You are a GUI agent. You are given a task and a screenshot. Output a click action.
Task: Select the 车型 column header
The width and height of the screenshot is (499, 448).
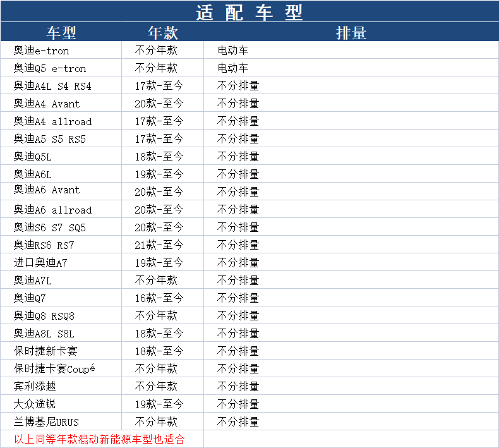click(61, 33)
